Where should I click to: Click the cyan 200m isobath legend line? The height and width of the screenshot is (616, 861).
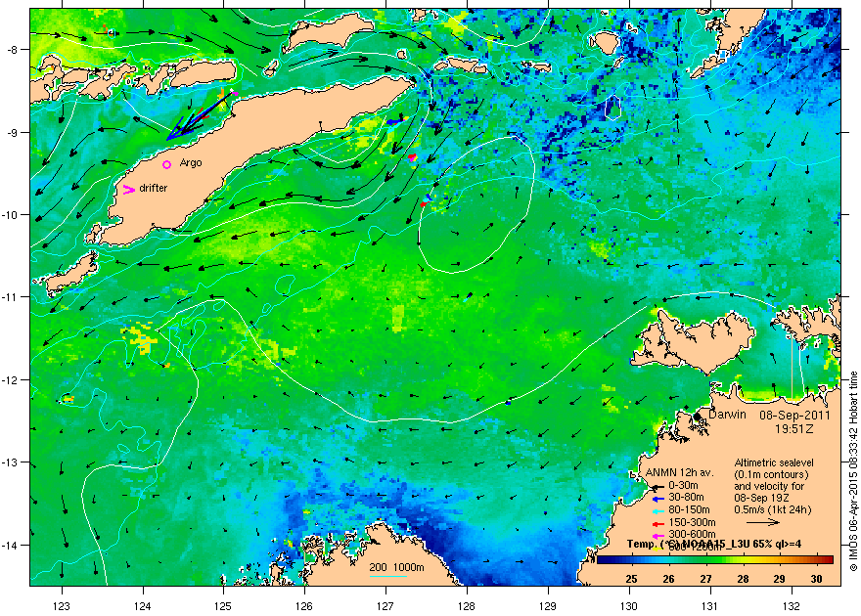pos(388,577)
